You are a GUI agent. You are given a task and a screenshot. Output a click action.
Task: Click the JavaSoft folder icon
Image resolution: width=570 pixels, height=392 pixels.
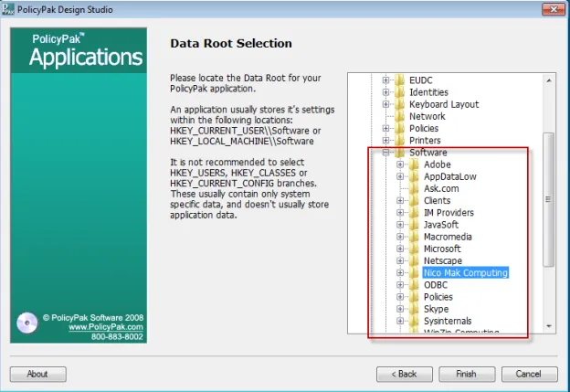414,225
